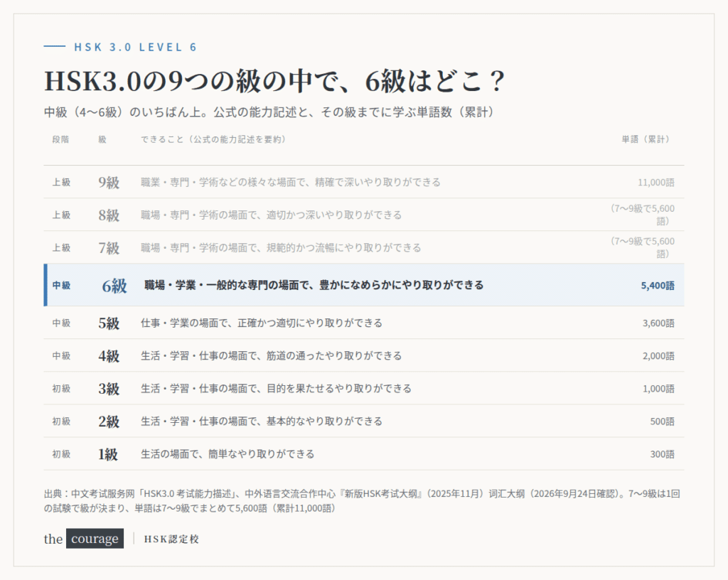Click the '初級' label in the 3級 row

(x=61, y=389)
